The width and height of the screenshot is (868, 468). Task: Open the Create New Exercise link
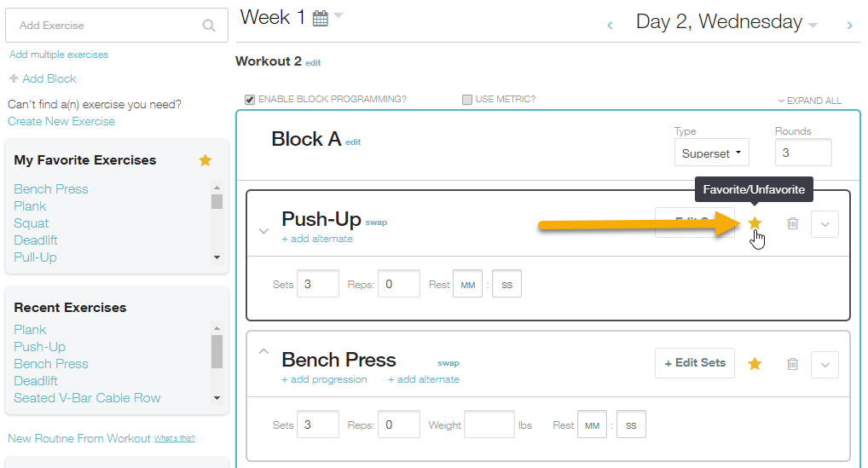(x=61, y=121)
